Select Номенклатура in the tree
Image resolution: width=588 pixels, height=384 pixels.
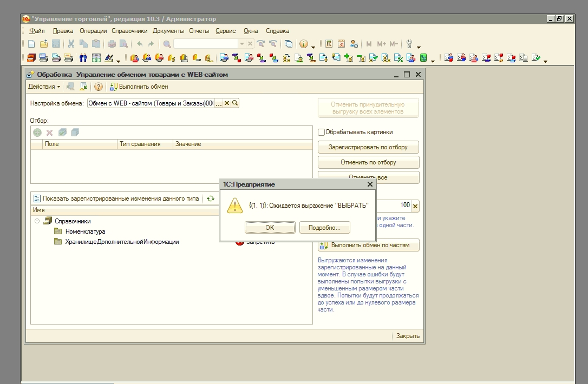click(x=85, y=231)
